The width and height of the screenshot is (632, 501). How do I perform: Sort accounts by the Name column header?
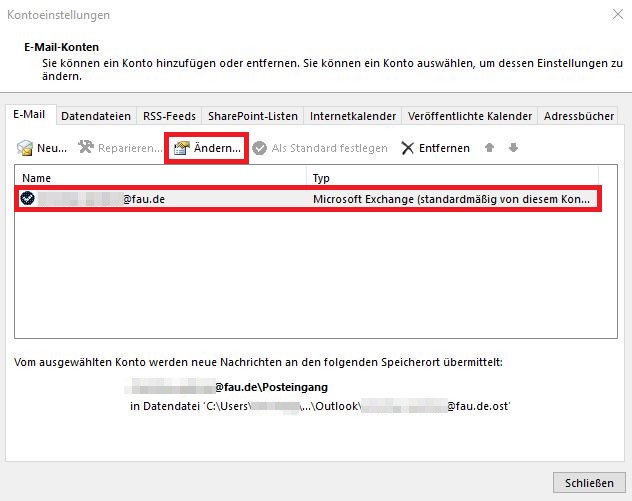[160, 178]
